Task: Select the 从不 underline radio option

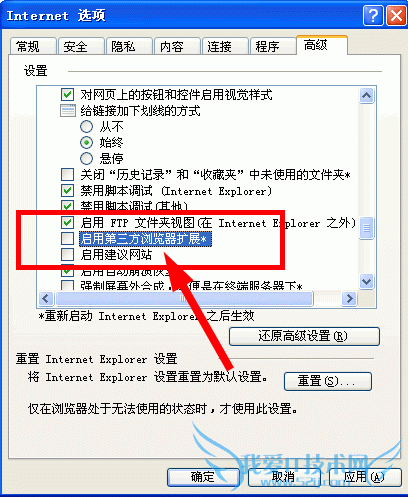Action: [x=86, y=127]
